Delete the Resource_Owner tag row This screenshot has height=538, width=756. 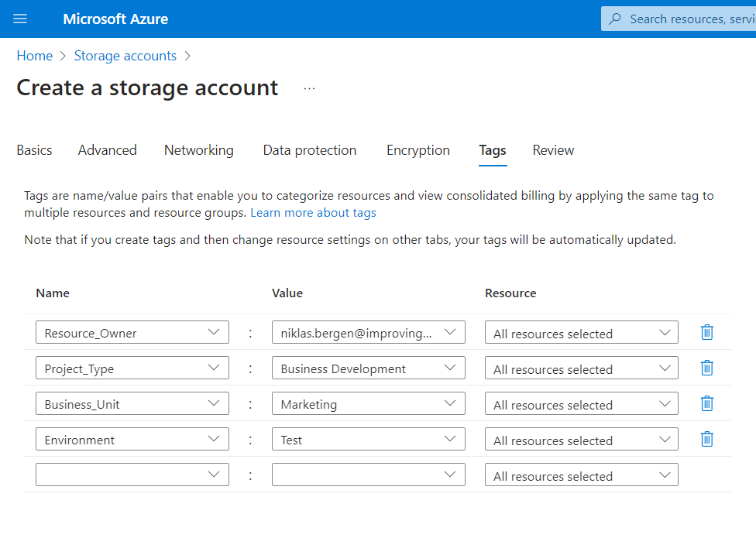pyautogui.click(x=706, y=332)
